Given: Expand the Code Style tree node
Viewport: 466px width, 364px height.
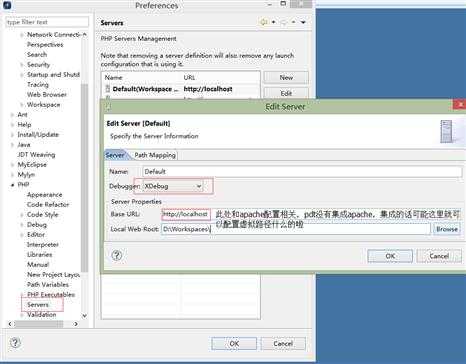Looking at the screenshot, I should (22, 215).
